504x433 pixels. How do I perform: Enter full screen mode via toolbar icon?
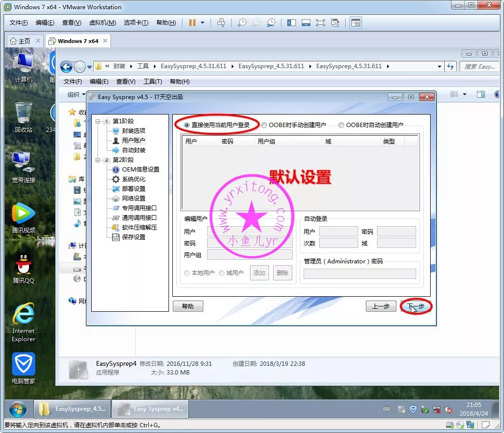click(321, 22)
